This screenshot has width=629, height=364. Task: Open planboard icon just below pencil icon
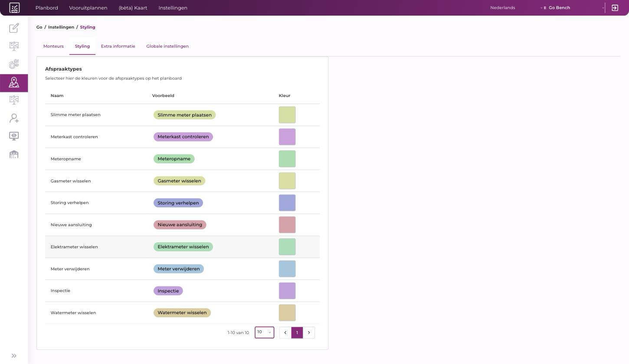click(x=14, y=46)
